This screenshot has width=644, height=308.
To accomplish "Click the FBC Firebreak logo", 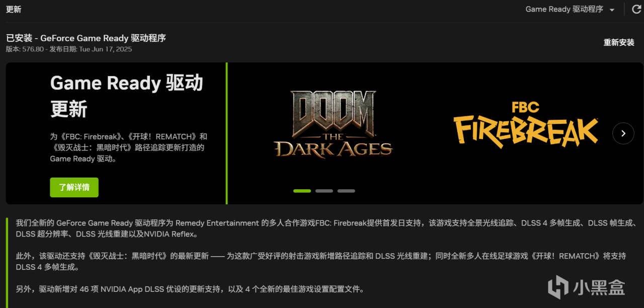I will [x=526, y=124].
